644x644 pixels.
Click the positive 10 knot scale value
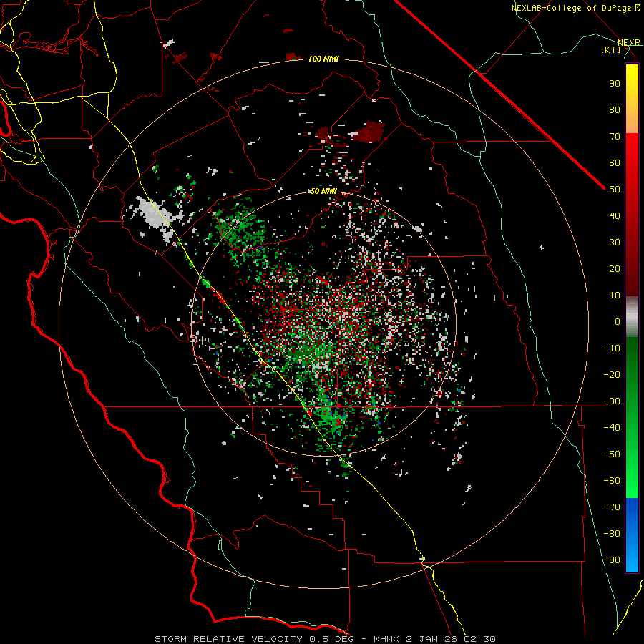click(x=615, y=296)
